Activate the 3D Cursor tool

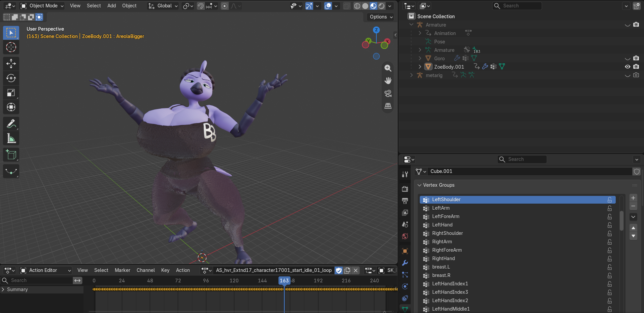coord(11,47)
